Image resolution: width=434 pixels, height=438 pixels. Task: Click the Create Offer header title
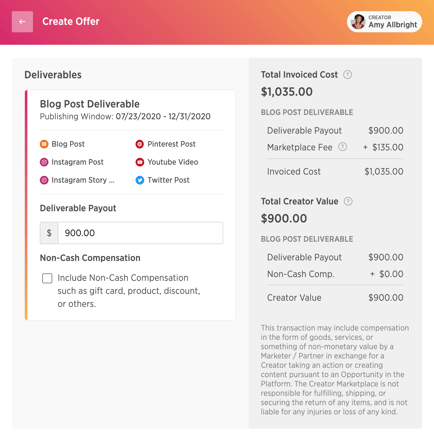point(71,21)
